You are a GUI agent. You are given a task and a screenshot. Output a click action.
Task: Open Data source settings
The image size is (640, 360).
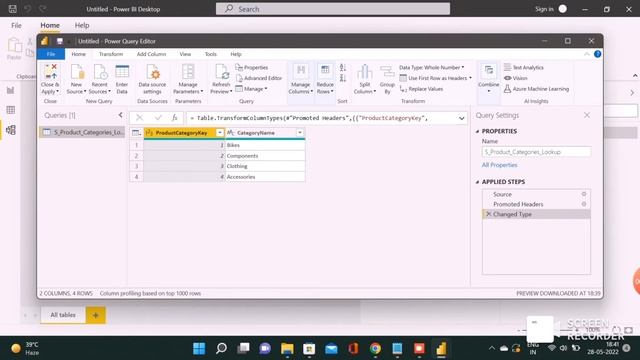(152, 80)
